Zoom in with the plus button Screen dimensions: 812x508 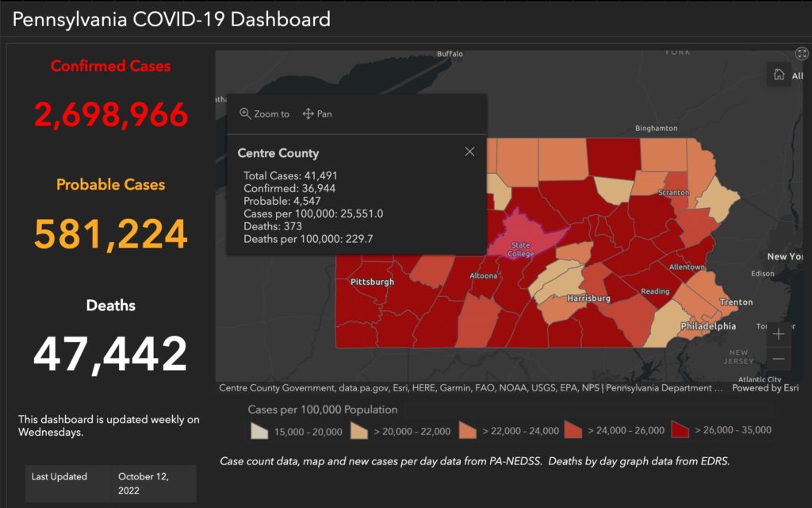click(779, 334)
